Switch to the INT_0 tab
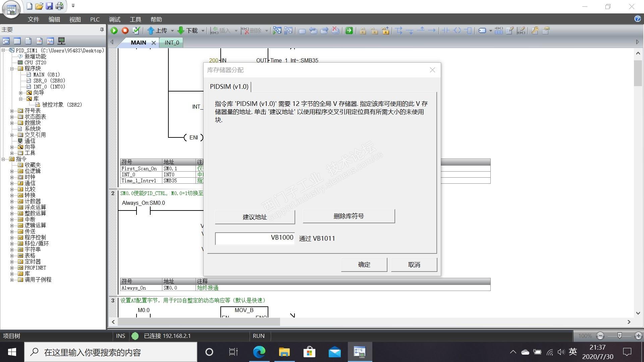Screen dimensions: 644x362 click(172, 43)
